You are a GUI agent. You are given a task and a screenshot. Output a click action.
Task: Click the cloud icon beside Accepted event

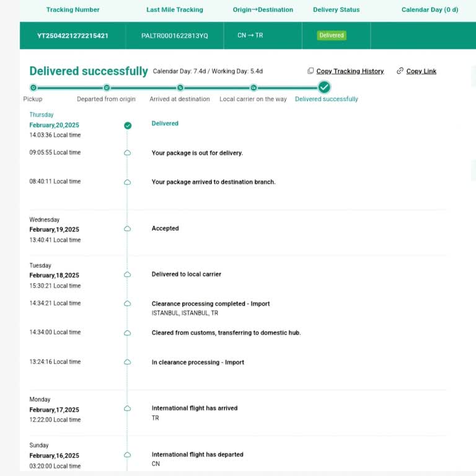pos(128,229)
